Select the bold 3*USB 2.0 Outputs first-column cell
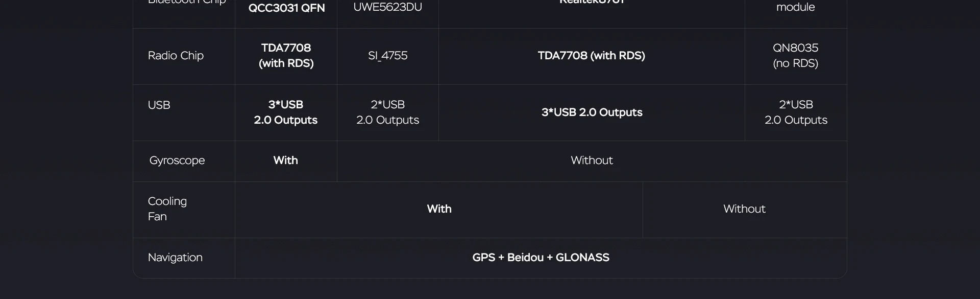 [286, 112]
